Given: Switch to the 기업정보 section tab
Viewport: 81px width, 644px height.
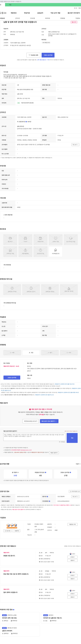Looking at the screenshot, I should [78, 18].
